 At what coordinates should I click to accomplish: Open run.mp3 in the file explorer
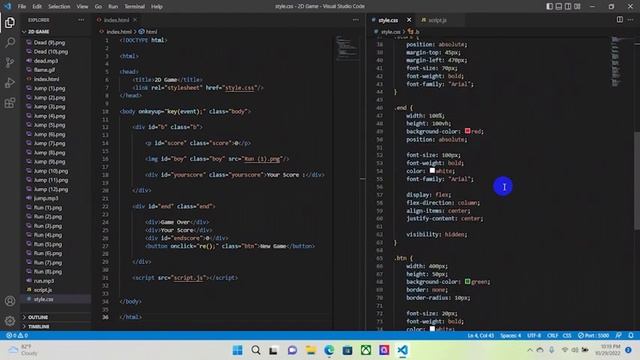pos(44,281)
